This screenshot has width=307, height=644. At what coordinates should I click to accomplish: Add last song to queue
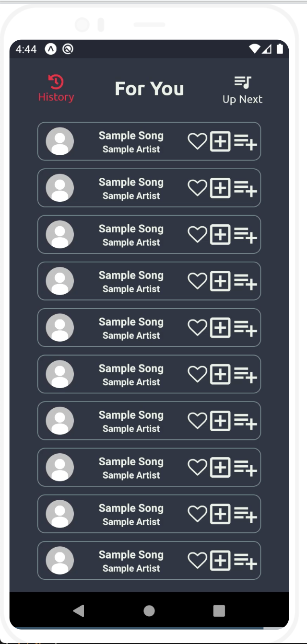pyautogui.click(x=246, y=561)
